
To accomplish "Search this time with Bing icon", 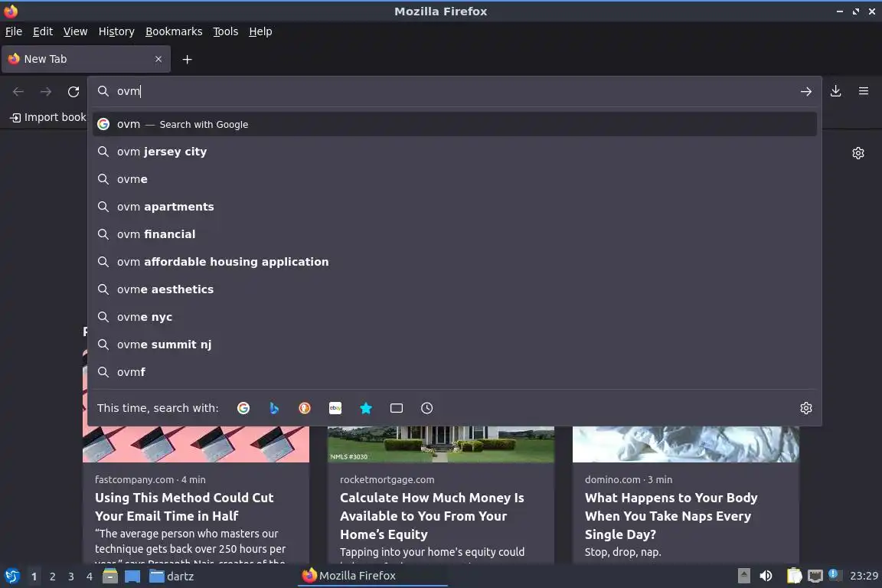I will (x=274, y=408).
